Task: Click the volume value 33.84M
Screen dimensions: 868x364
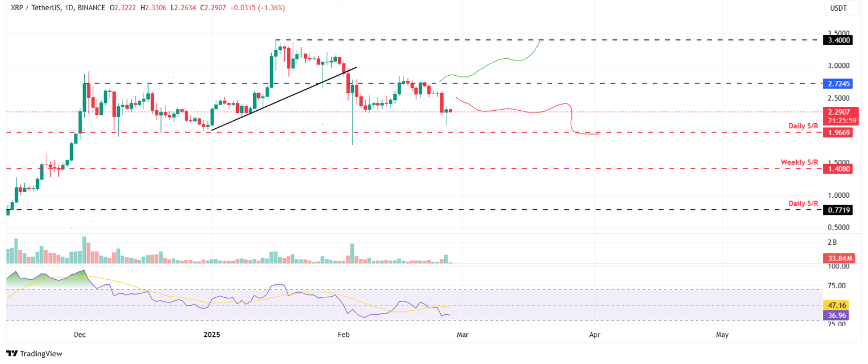Action: (x=839, y=258)
